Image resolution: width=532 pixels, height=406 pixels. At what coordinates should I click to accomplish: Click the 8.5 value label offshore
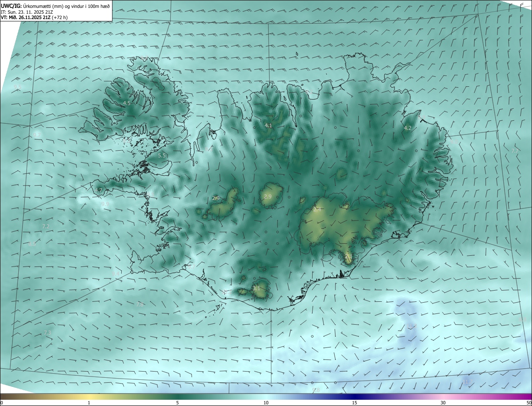(x=32, y=244)
